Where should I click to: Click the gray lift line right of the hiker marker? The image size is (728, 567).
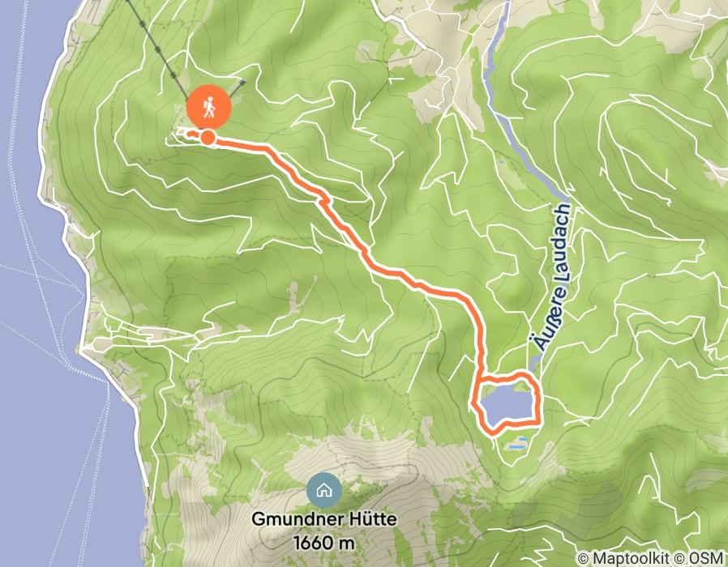(238, 88)
